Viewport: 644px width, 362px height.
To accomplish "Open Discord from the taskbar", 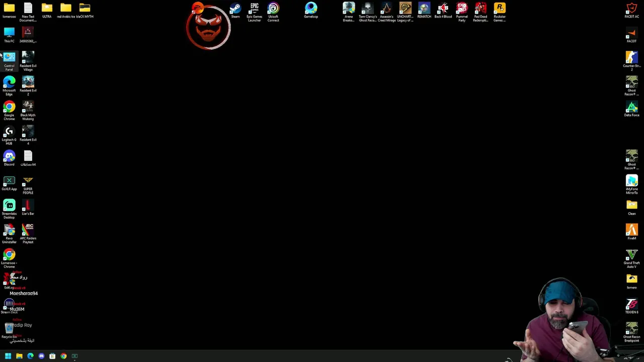I will coord(41,356).
